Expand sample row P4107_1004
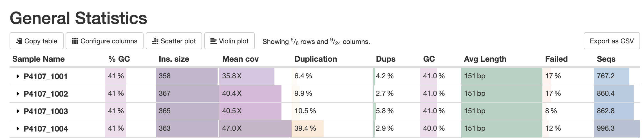 tap(18, 129)
